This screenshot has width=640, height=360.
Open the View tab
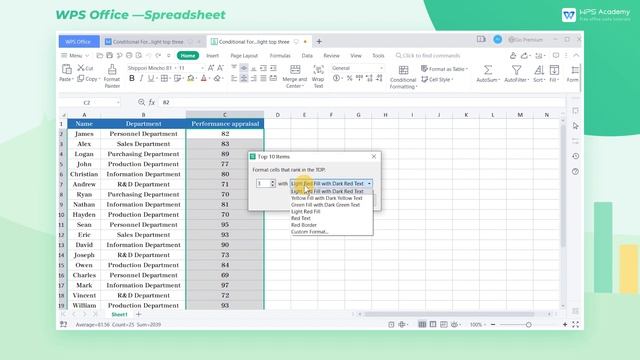pyautogui.click(x=356, y=56)
